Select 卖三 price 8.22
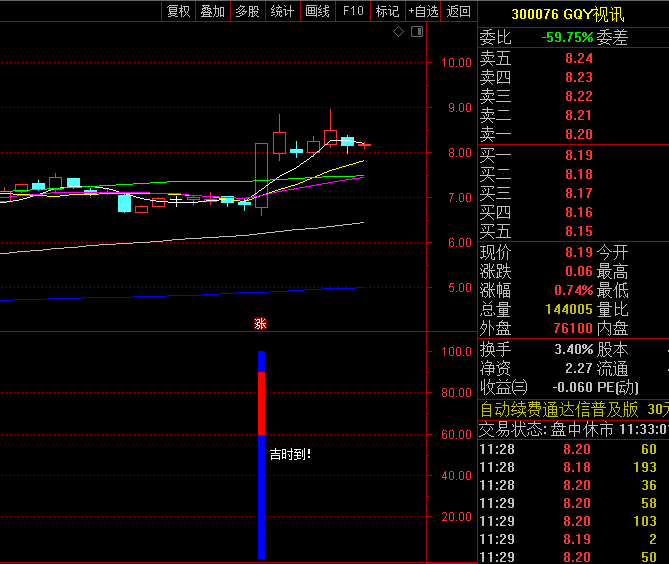Image resolution: width=669 pixels, height=564 pixels. (579, 96)
